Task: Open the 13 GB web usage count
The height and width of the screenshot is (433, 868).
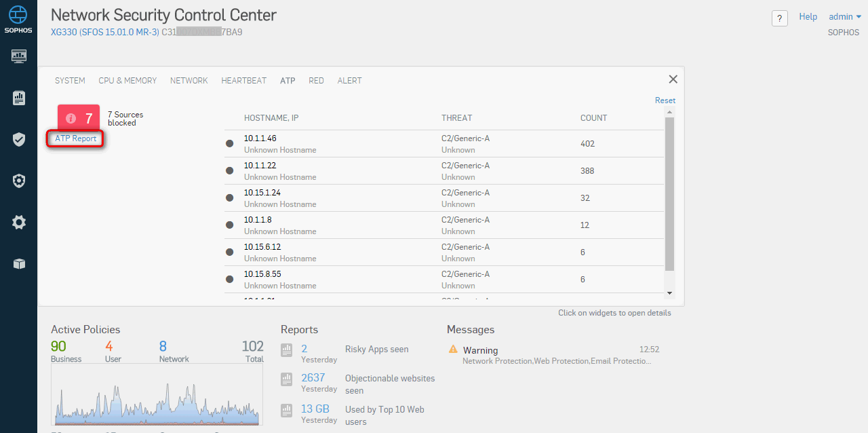Action: click(315, 409)
